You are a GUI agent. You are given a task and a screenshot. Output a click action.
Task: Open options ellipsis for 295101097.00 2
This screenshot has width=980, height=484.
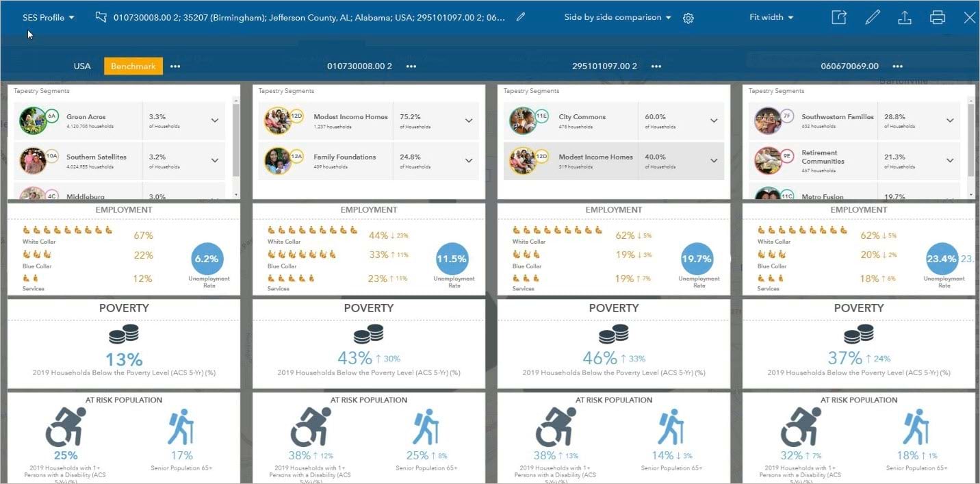pyautogui.click(x=656, y=66)
